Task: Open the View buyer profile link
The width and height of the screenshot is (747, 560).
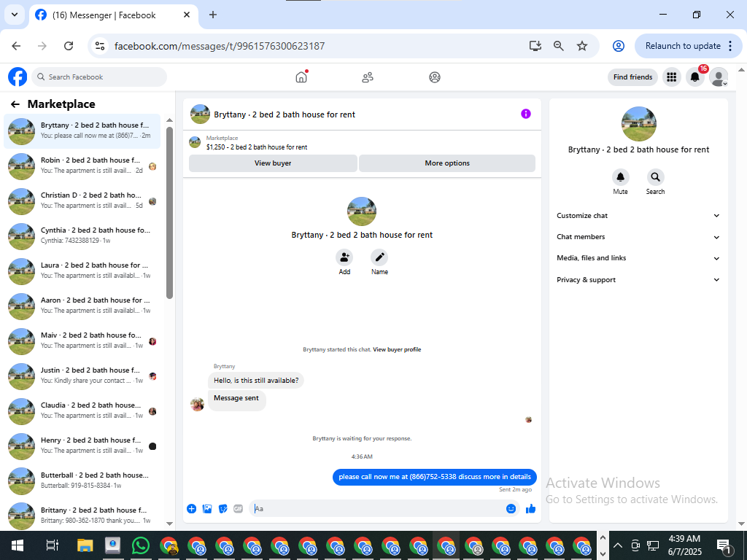Action: click(397, 349)
